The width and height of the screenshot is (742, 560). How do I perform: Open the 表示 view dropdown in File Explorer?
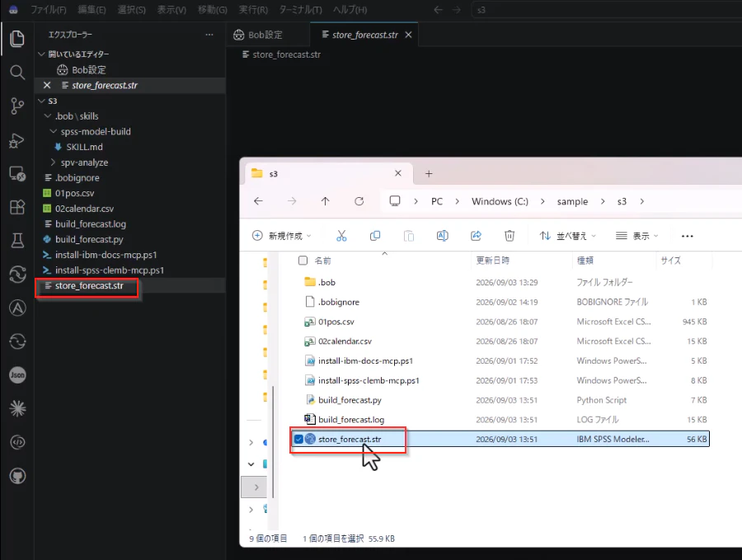point(637,236)
